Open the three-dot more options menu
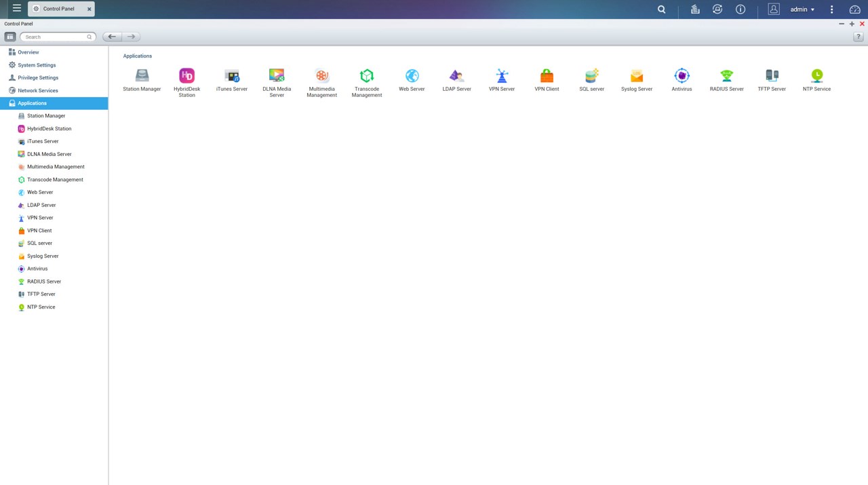 pyautogui.click(x=832, y=9)
